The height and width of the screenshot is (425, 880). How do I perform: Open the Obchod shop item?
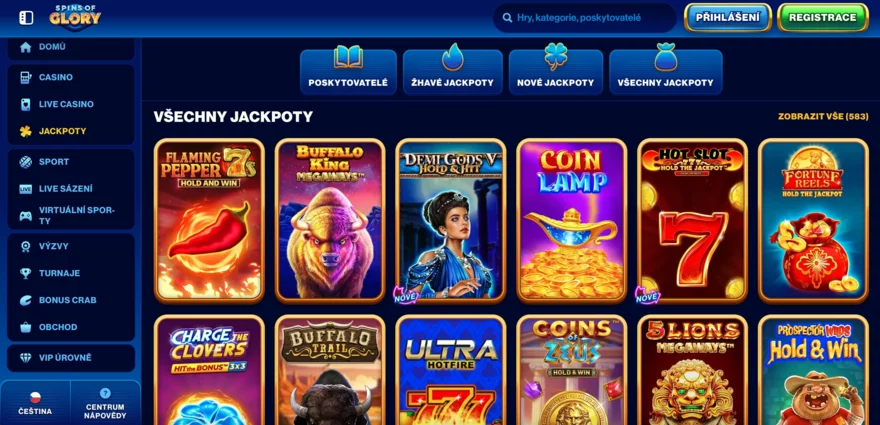pyautogui.click(x=71, y=327)
